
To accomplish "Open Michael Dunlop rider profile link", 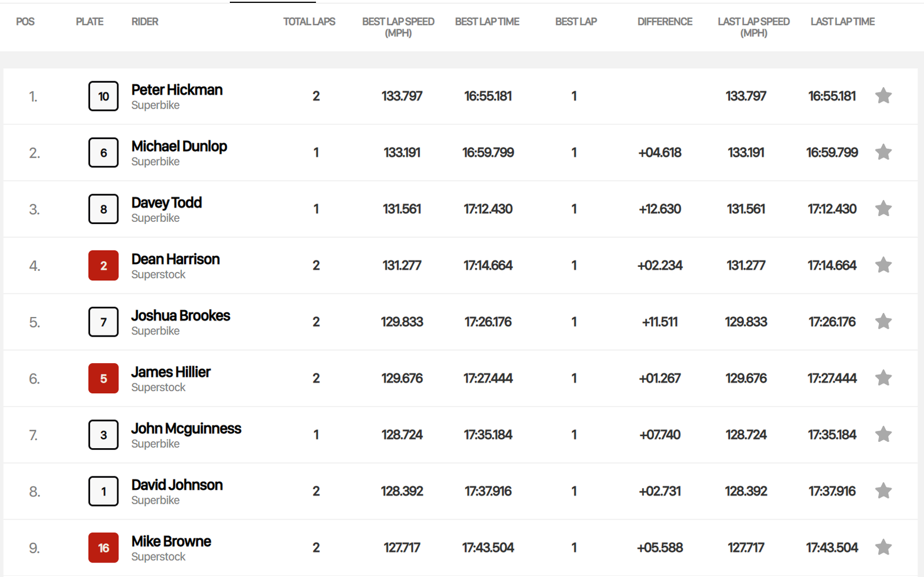I will coord(179,147).
